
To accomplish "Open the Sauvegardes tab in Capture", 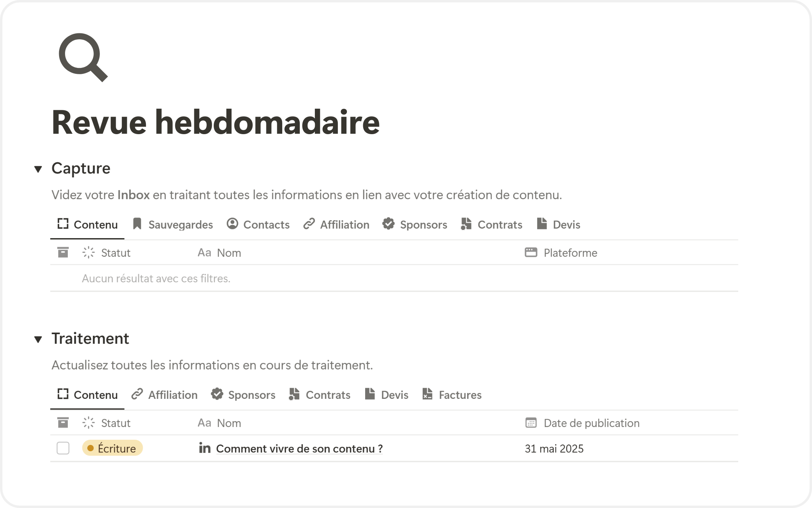I will coord(173,225).
